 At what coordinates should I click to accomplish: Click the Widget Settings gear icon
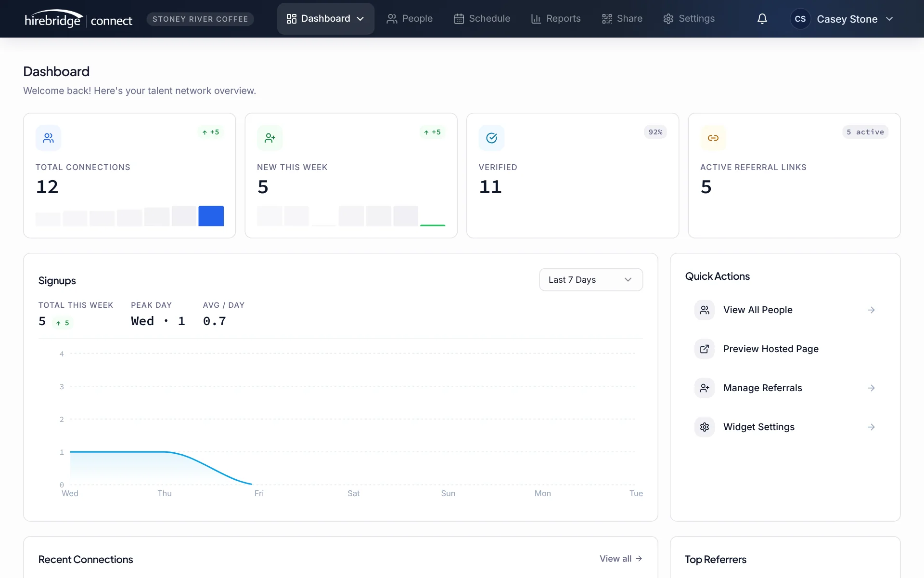[705, 427]
